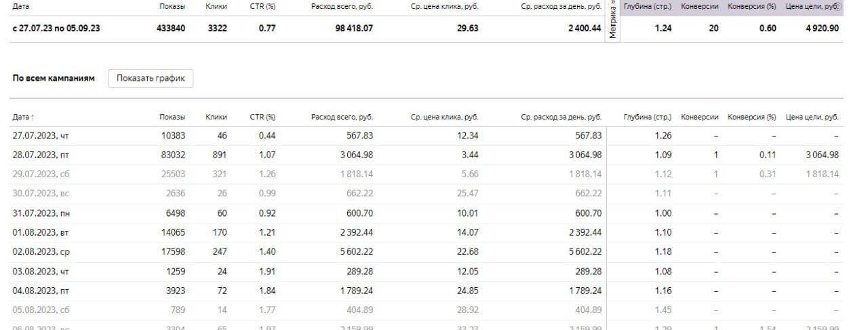Click the total spend value 98 418.07
868x330 pixels.
pyautogui.click(x=353, y=29)
